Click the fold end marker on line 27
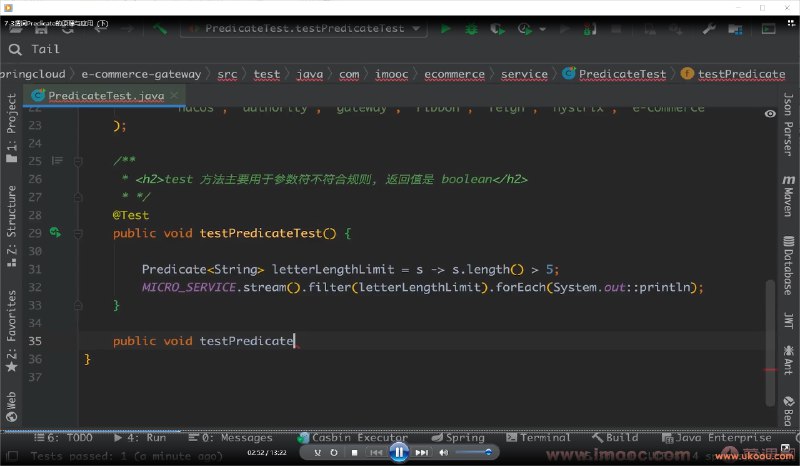The image size is (800, 466). [78, 197]
